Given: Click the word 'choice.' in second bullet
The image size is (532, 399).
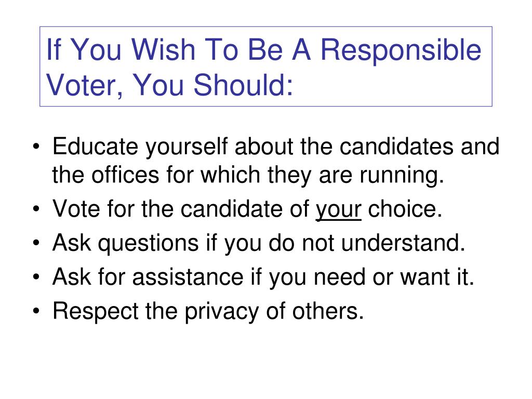Looking at the screenshot, I should pyautogui.click(x=405, y=208).
